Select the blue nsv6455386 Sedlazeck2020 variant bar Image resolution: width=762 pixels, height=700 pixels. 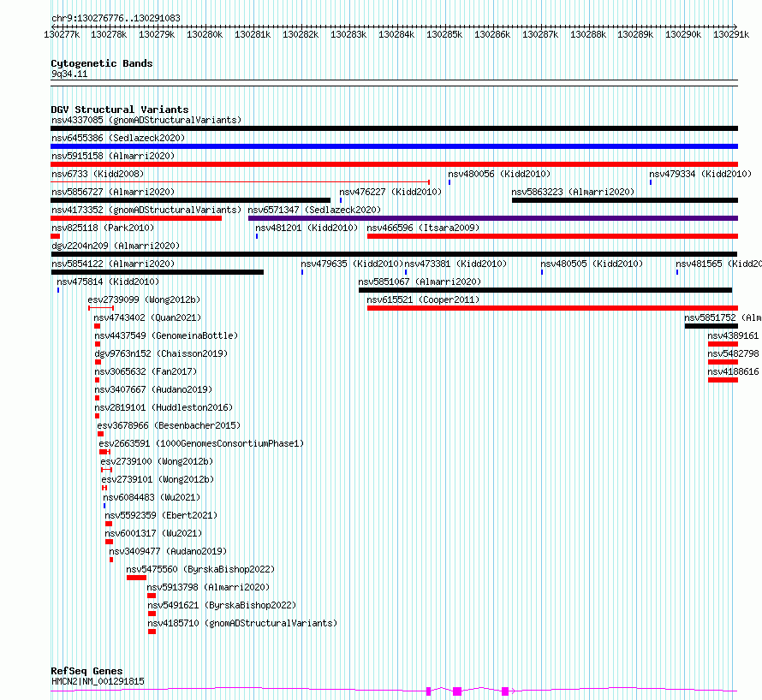[394, 146]
